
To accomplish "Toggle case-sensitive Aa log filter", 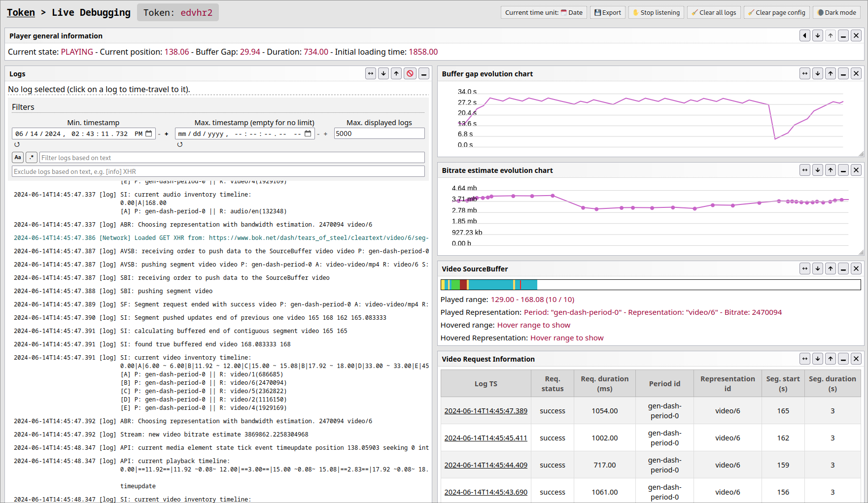I will pyautogui.click(x=18, y=158).
